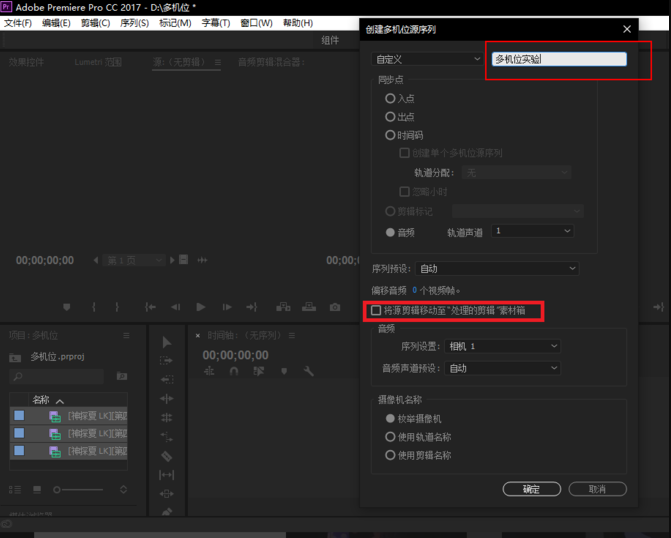Toggle nest sequence insert icon in timeline

pyautogui.click(x=209, y=371)
